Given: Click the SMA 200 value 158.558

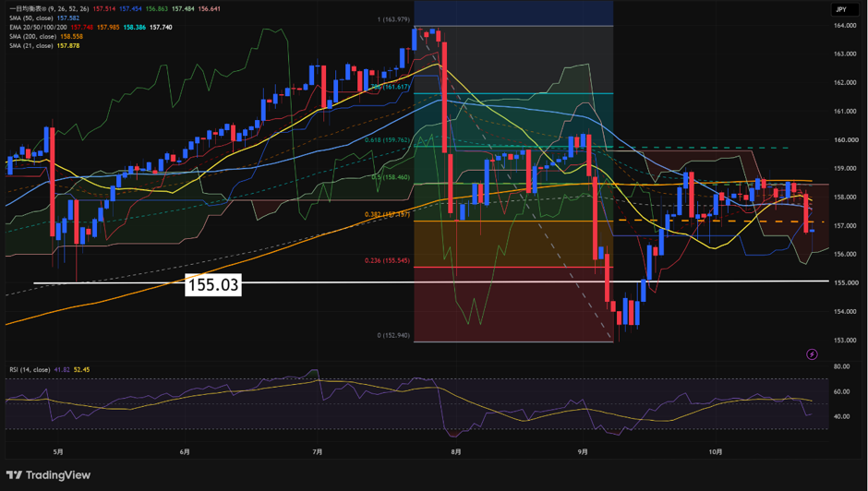Looking at the screenshot, I should click(70, 37).
